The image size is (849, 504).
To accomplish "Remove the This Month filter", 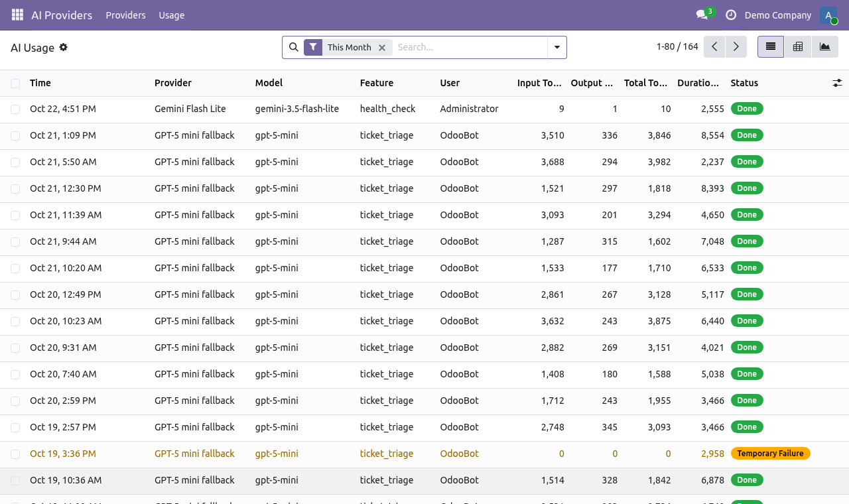I will coord(382,48).
